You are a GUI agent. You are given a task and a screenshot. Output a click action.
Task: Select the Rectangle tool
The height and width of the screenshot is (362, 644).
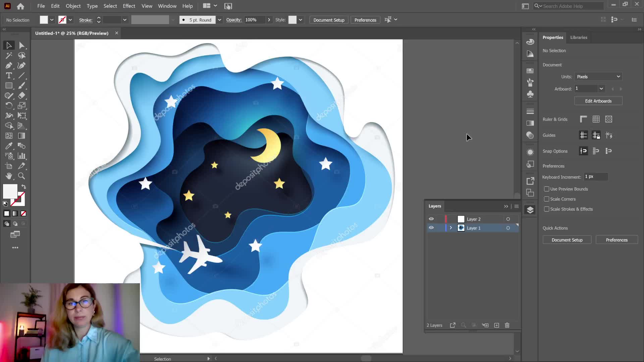coord(9,86)
